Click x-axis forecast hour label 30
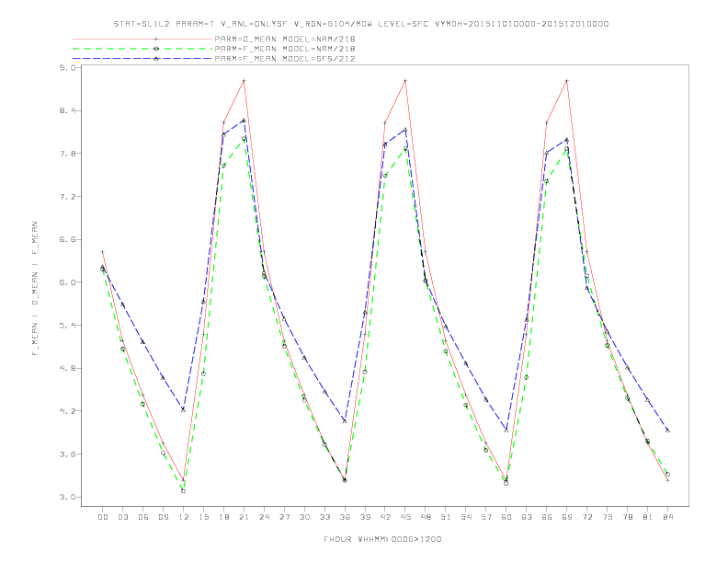This screenshot has width=728, height=563. 304,517
